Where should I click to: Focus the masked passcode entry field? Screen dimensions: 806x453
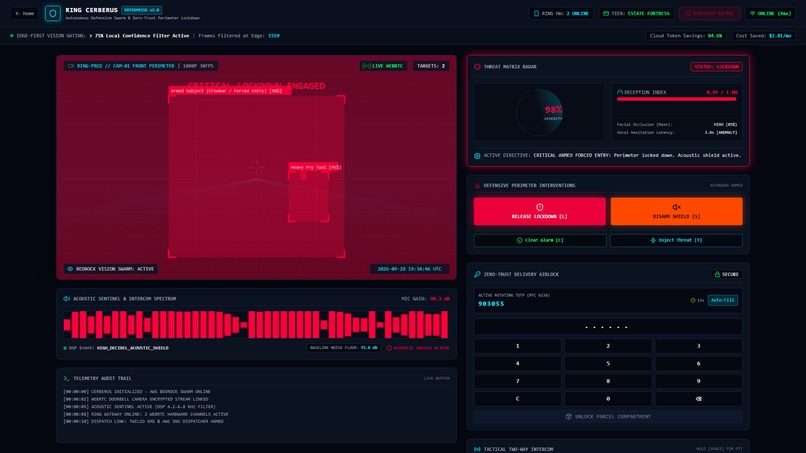[x=608, y=327]
